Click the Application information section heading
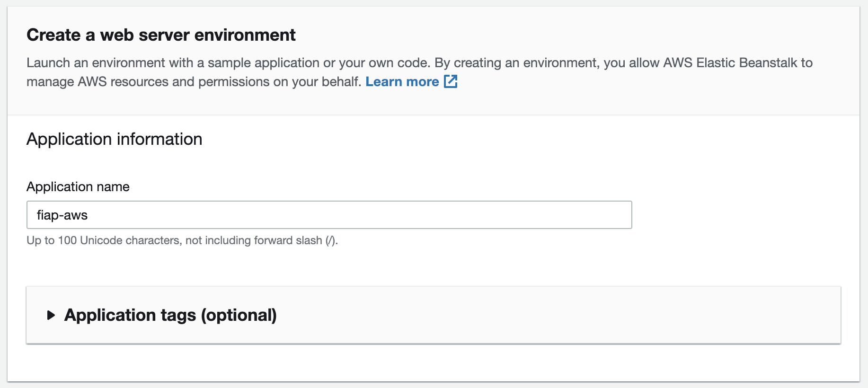Screen dimensions: 868x388 click(115, 139)
